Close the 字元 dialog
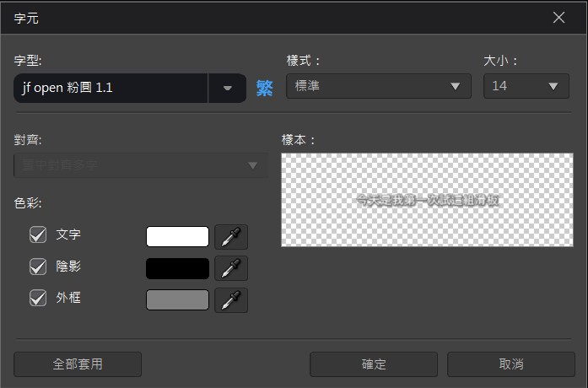This screenshot has height=388, width=588. (x=558, y=17)
